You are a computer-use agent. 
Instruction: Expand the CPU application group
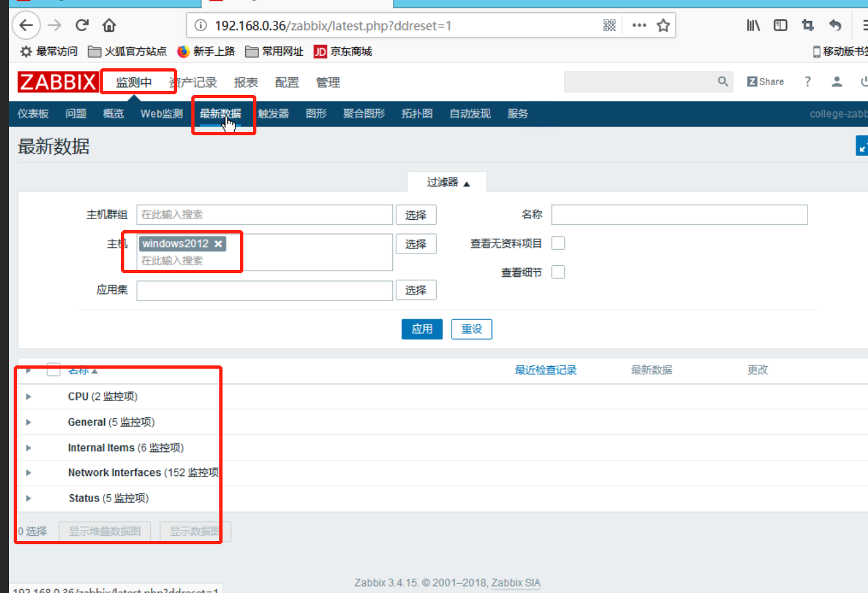point(29,397)
